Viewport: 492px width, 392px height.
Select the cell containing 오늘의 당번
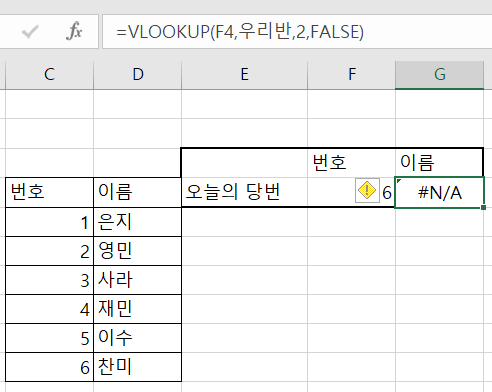(x=244, y=192)
